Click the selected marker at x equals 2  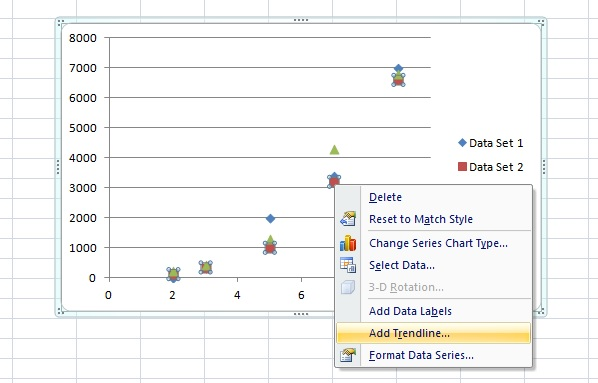(173, 274)
